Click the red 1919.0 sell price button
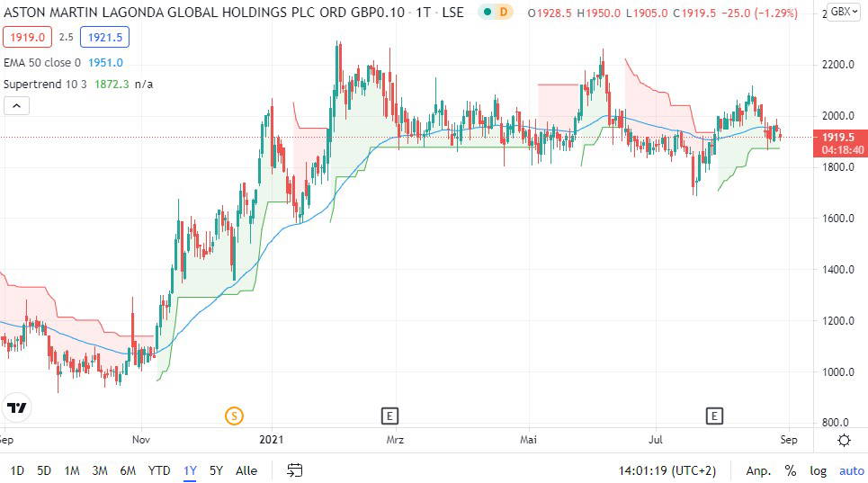Image resolution: width=868 pixels, height=483 pixels. click(x=27, y=37)
